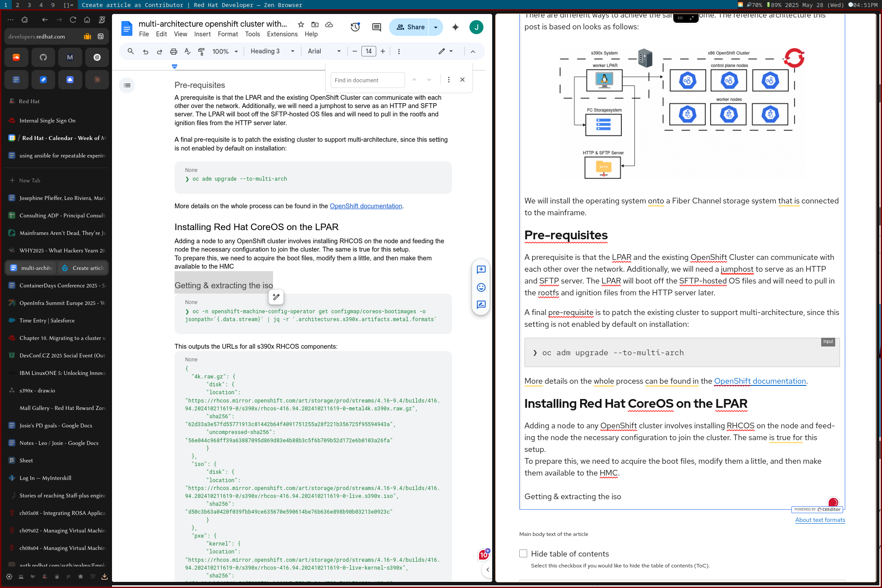Star the document title

[301, 24]
